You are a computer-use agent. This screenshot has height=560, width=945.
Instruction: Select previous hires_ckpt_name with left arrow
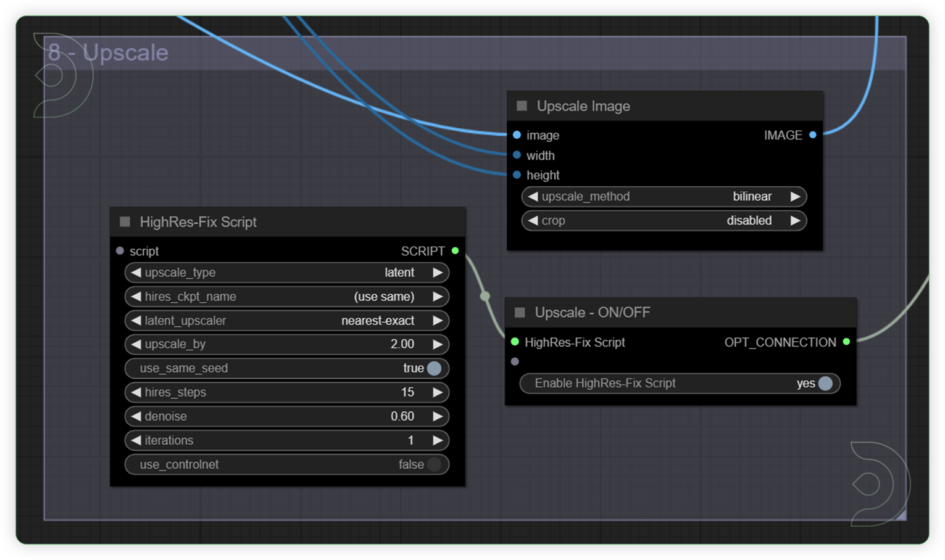(136, 296)
